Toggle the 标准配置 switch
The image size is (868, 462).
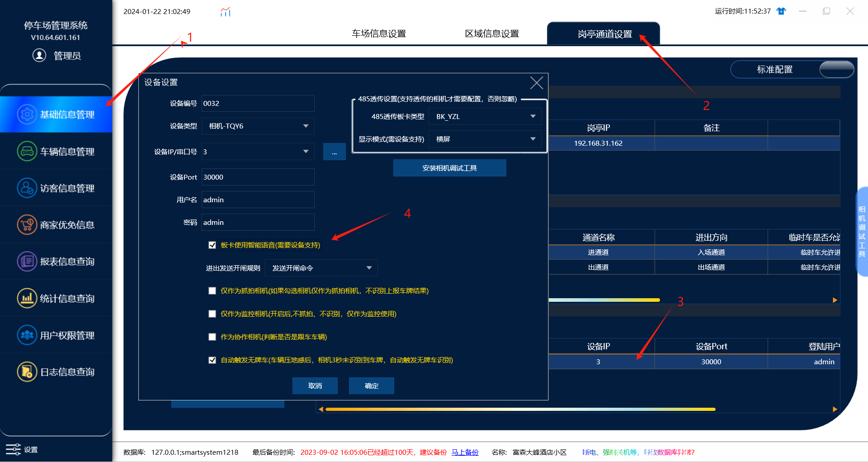coord(836,69)
